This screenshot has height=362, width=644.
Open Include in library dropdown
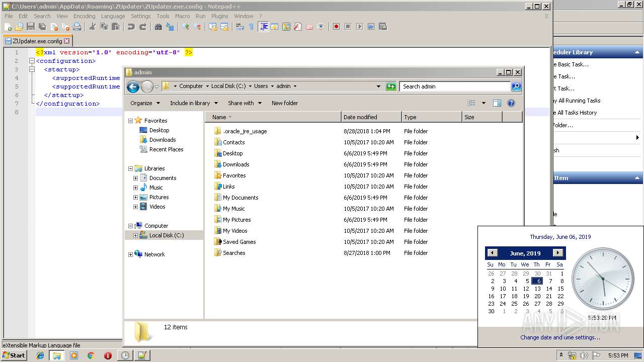coord(194,103)
